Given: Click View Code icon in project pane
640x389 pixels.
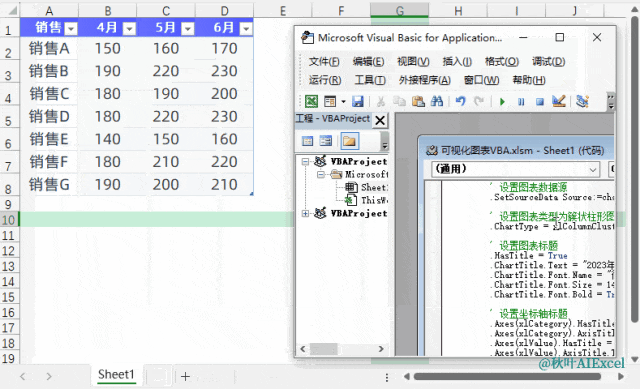Looking at the screenshot, I should coord(307,141).
